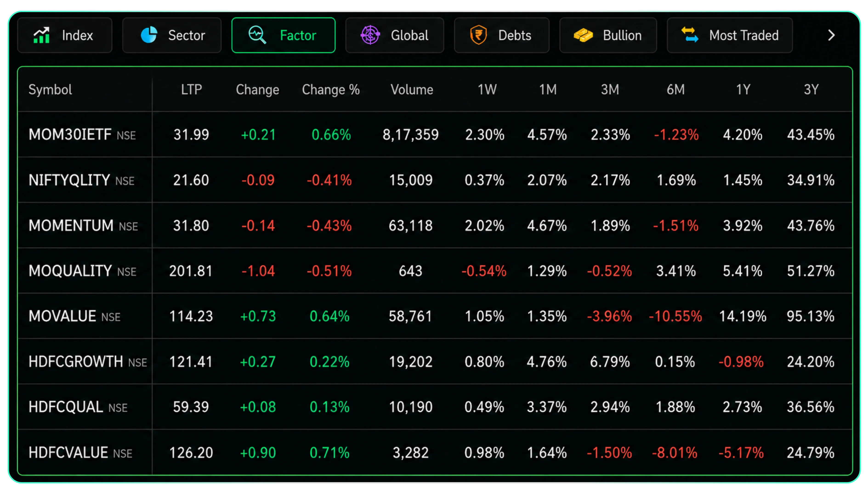Click NIFTYQLITY LTP value 21.60
Screen dimensions: 868x488
pyautogui.click(x=191, y=180)
